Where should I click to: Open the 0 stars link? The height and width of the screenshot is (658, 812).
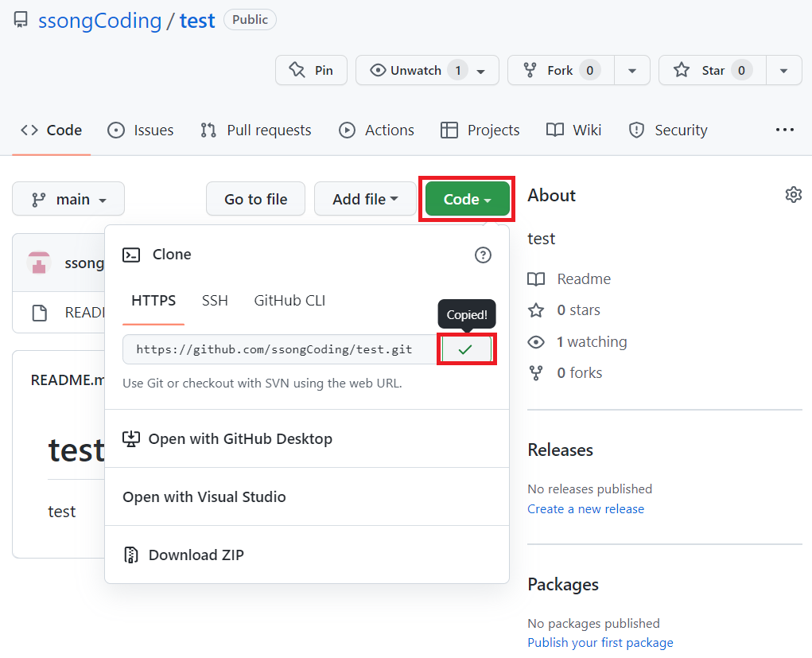(x=578, y=310)
